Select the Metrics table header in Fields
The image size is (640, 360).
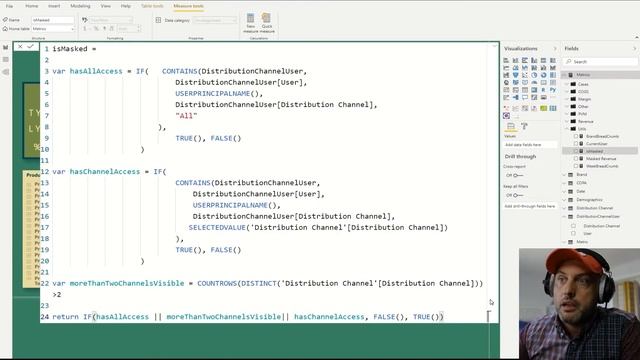click(601, 75)
